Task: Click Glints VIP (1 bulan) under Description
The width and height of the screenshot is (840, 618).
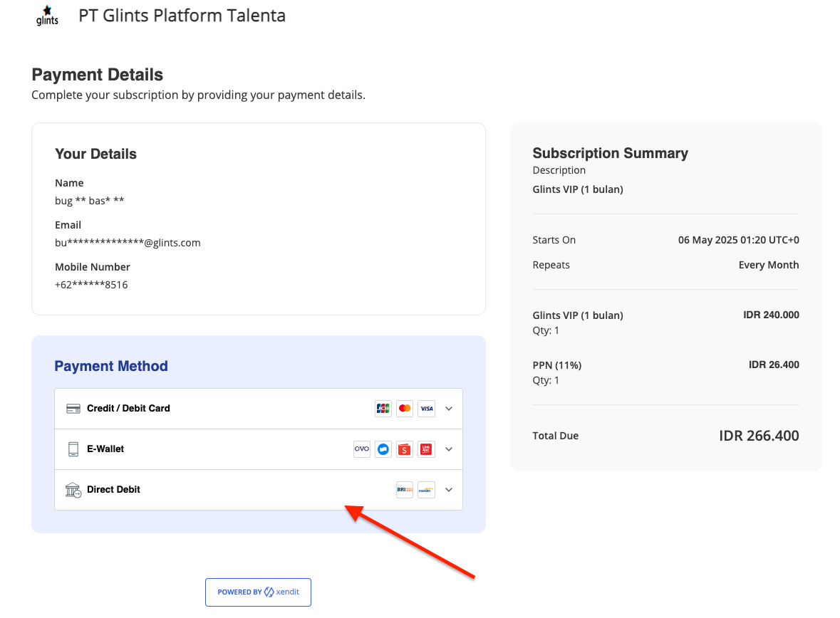Action: pos(578,189)
